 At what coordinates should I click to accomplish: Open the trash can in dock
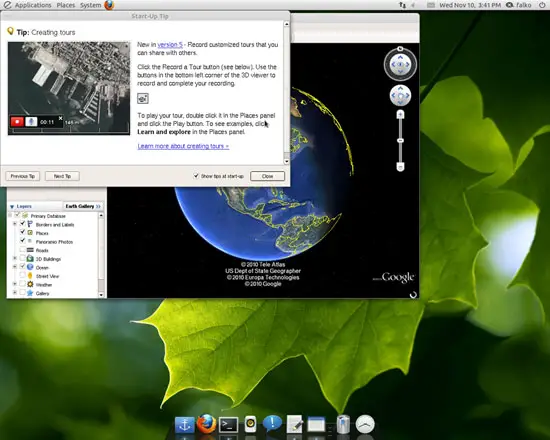point(343,424)
